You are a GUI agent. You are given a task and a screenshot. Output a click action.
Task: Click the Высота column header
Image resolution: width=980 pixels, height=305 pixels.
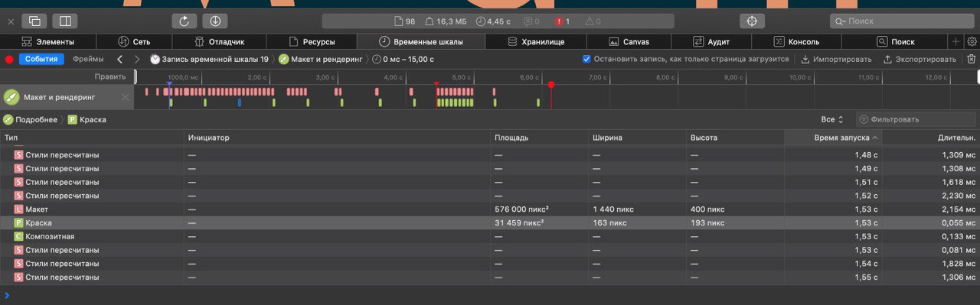point(736,138)
